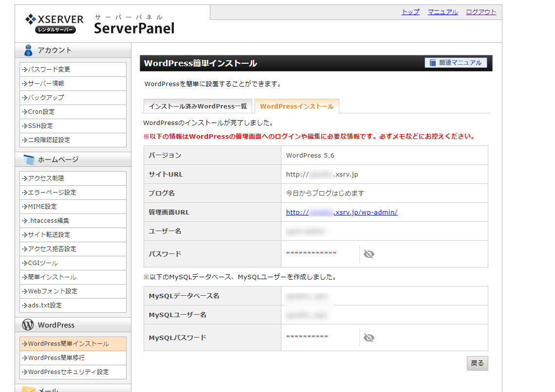Open エラーページ設定 menu item

click(73, 192)
